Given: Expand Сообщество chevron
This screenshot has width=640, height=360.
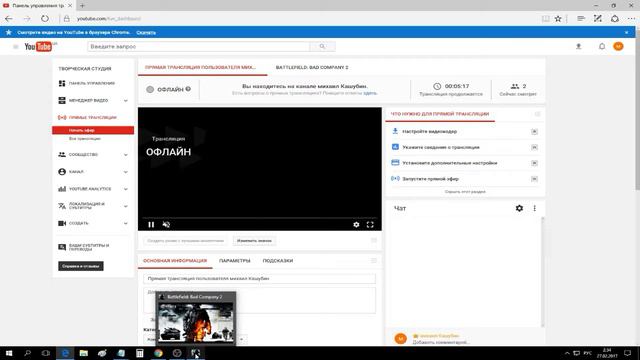Looking at the screenshot, I should (x=126, y=155).
